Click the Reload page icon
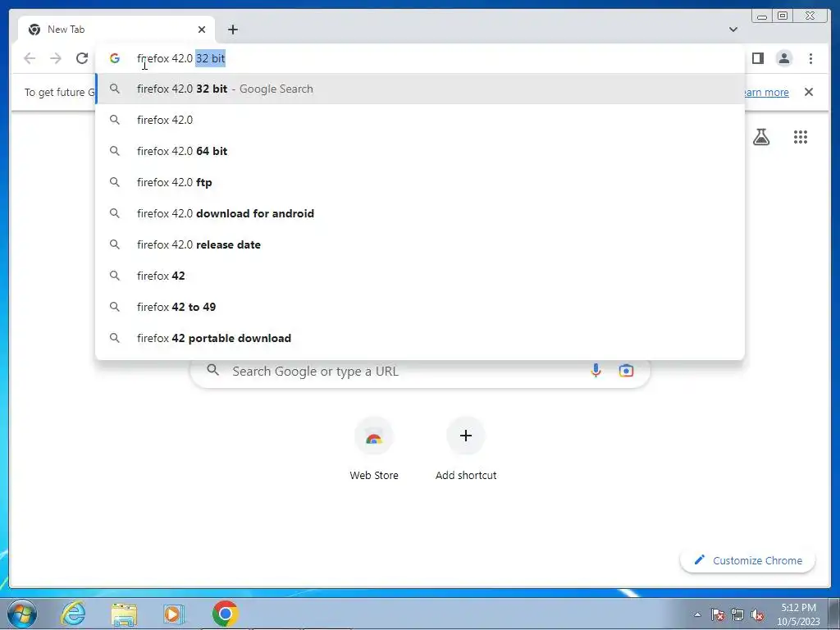 [x=82, y=58]
